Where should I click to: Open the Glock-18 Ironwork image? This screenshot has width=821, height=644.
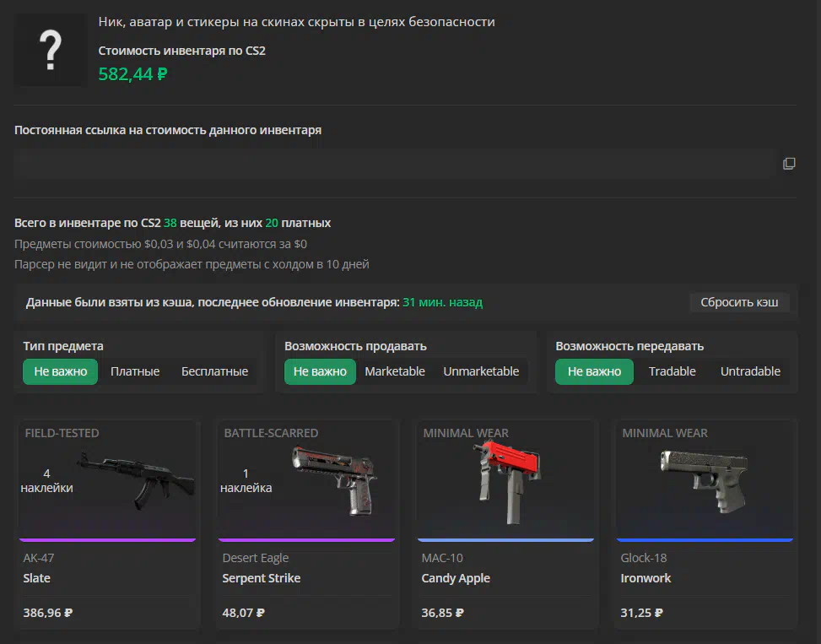705,480
